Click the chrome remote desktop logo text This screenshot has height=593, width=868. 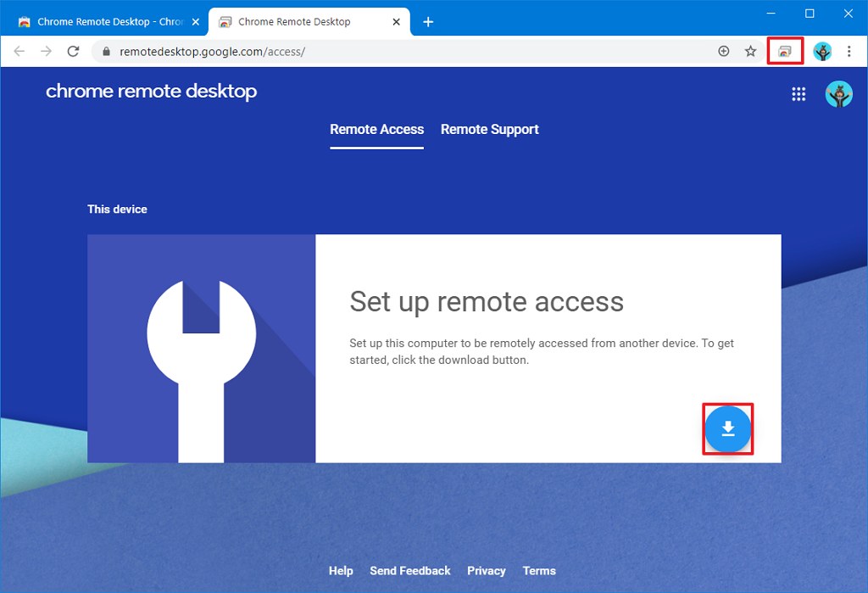pos(151,91)
